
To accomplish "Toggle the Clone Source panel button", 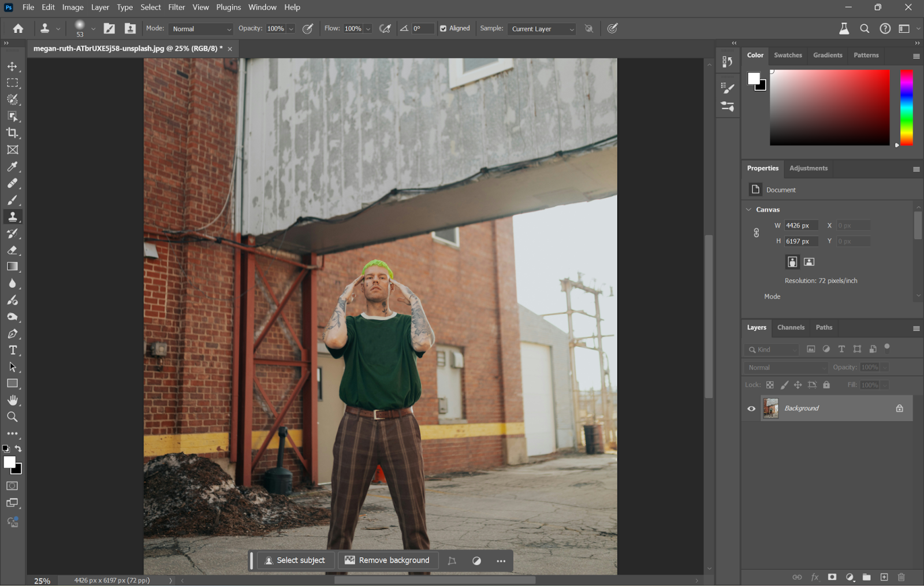I will (x=131, y=28).
